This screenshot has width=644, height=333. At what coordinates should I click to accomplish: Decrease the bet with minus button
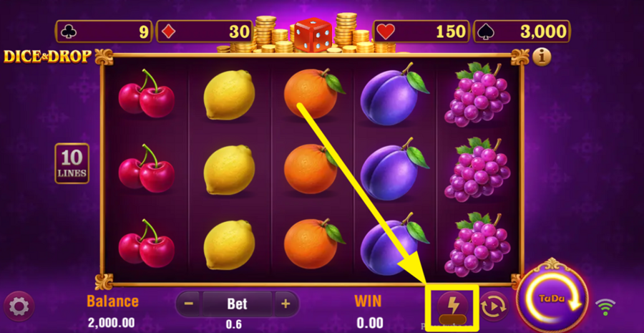coord(188,304)
